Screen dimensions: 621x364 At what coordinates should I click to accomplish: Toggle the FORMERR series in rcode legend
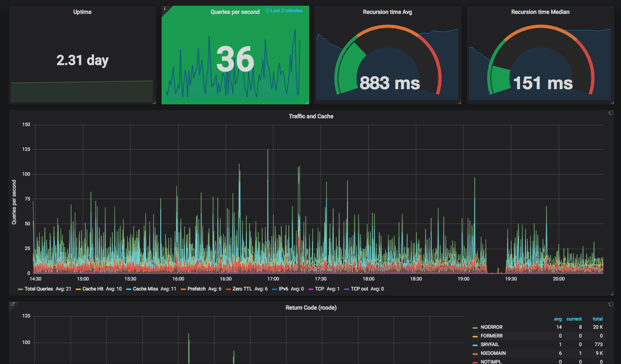click(x=492, y=336)
